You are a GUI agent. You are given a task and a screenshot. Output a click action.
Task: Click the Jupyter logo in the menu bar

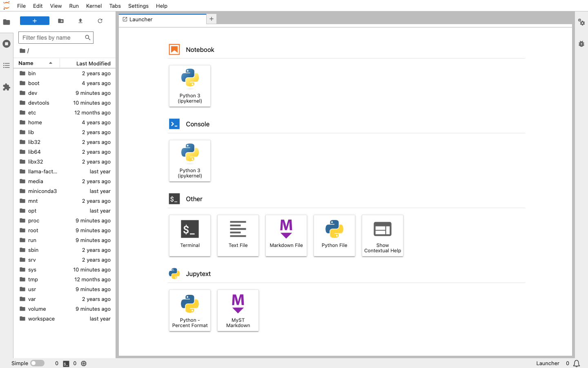pyautogui.click(x=7, y=6)
